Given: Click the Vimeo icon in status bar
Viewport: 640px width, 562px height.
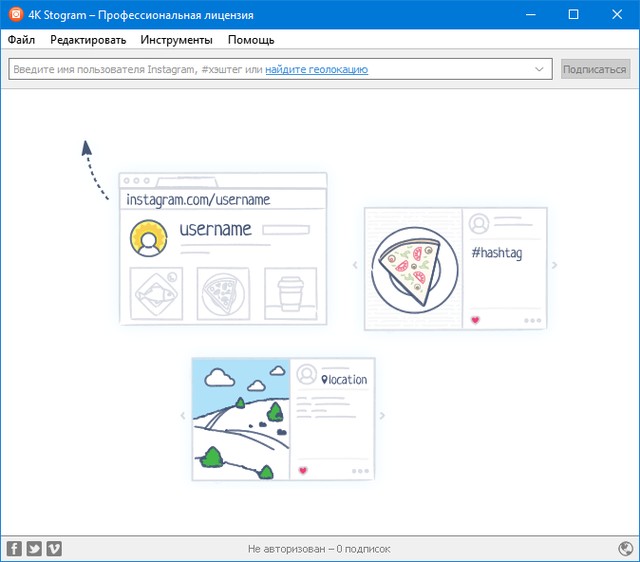Looking at the screenshot, I should [x=54, y=548].
